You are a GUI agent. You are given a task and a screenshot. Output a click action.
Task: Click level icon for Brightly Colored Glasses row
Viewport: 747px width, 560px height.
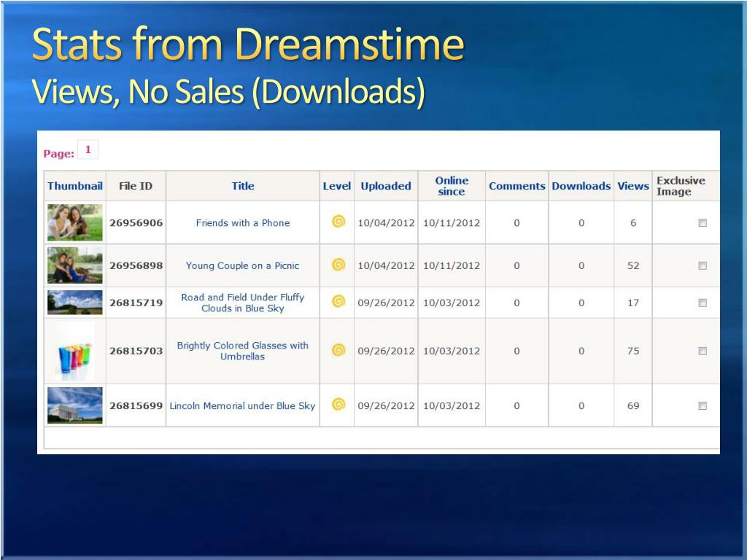point(338,350)
